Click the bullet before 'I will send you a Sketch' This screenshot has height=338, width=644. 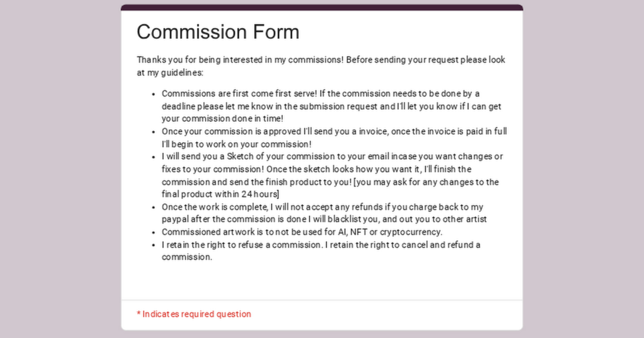pos(154,157)
